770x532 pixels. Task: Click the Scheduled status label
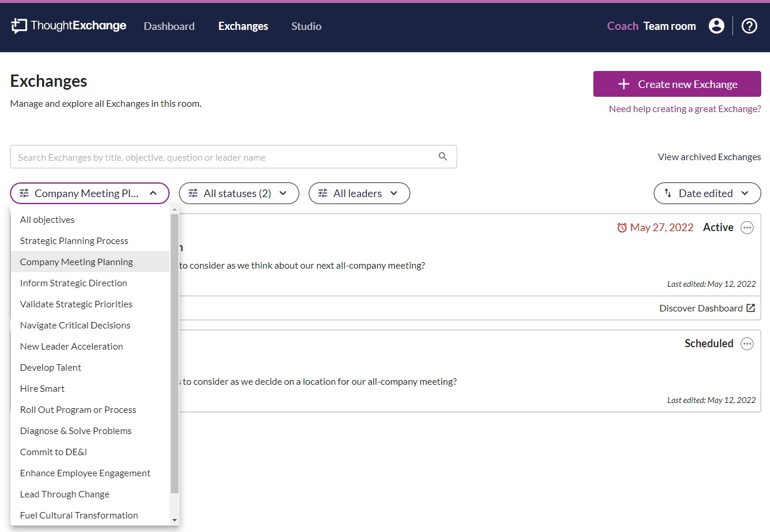(709, 344)
